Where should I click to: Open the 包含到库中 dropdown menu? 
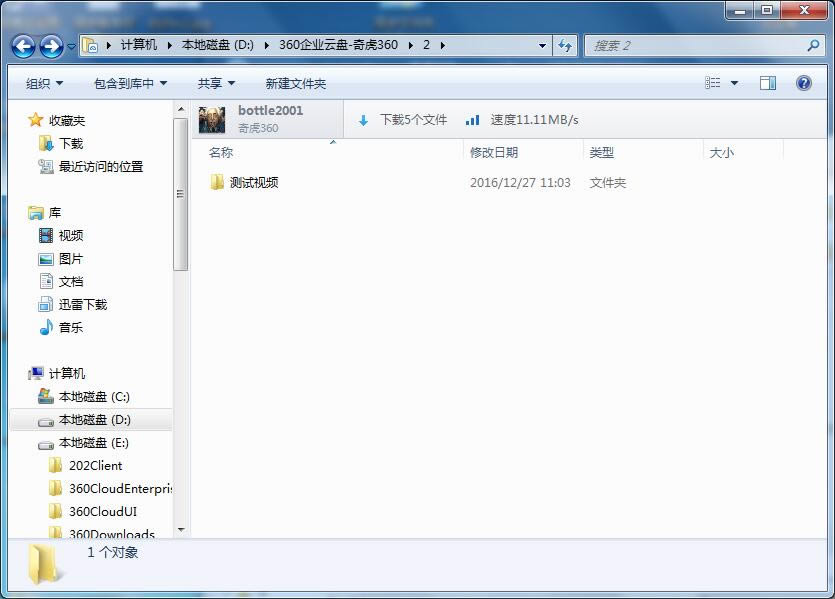(130, 83)
